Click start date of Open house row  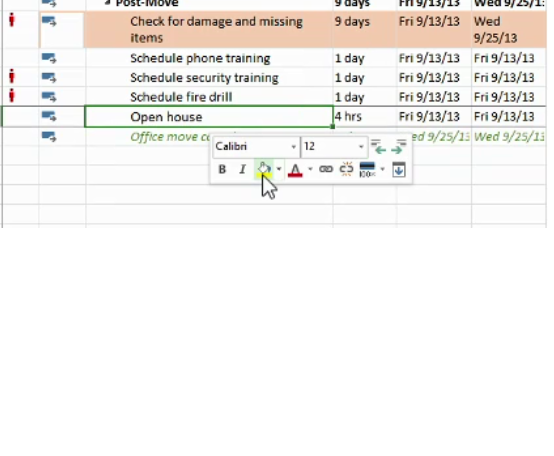429,117
